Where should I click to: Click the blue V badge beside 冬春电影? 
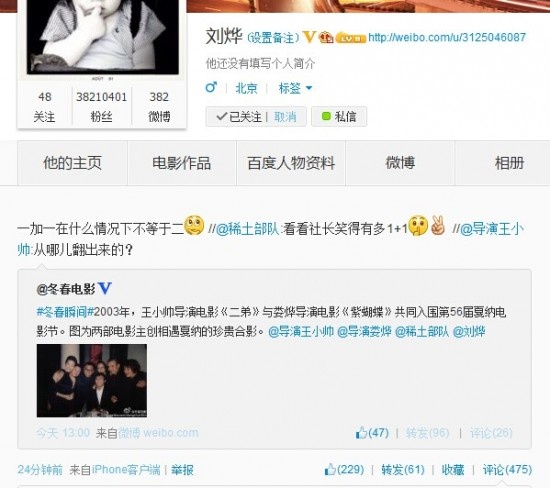tap(105, 288)
